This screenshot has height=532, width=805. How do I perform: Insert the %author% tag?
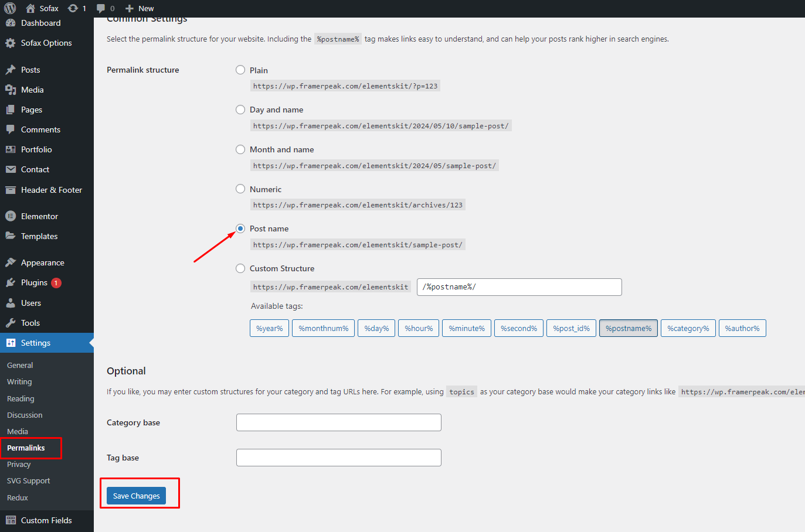(x=742, y=328)
